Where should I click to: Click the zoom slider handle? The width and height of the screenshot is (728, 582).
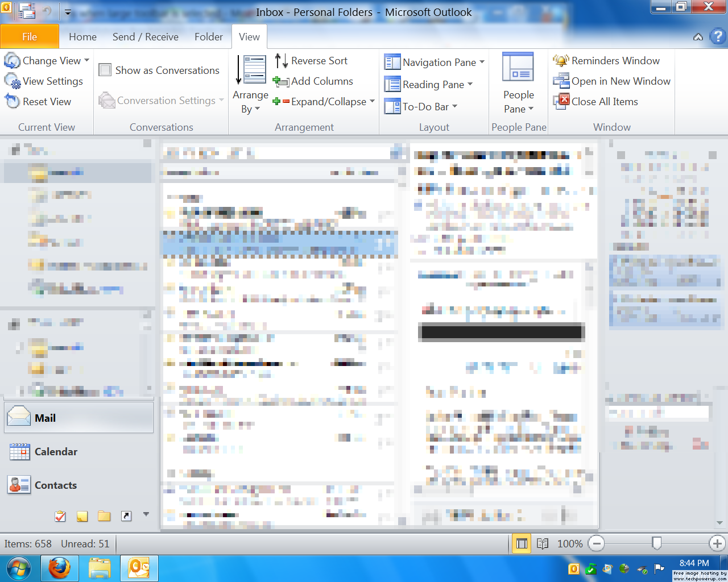(x=657, y=544)
